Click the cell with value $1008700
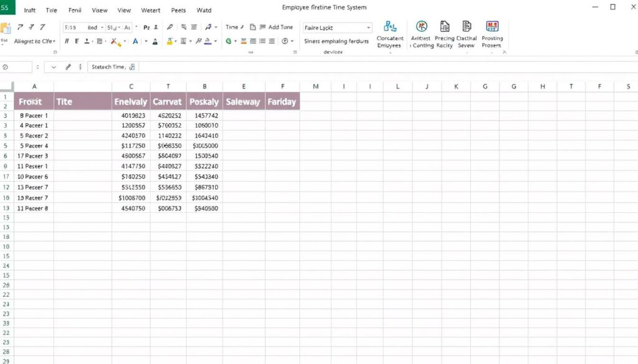This screenshot has width=638, height=364. click(x=131, y=198)
